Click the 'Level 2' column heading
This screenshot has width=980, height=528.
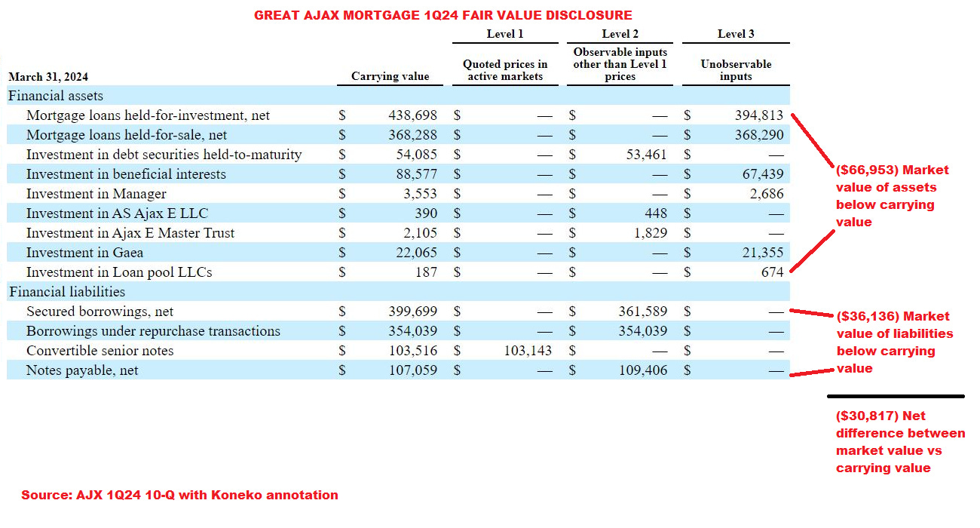[x=620, y=34]
